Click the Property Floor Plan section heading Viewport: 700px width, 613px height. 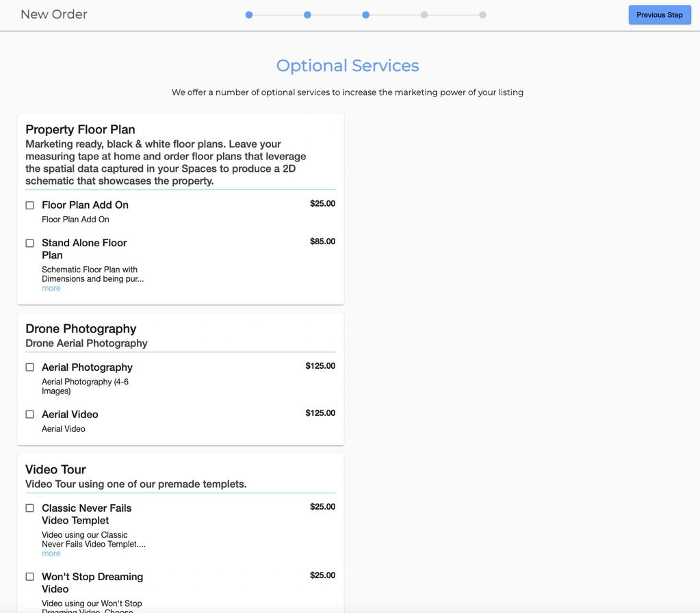pos(80,129)
